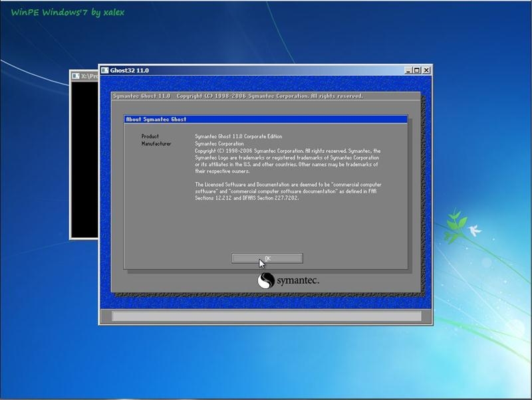Screen dimensions: 532x400
Task: Maximize the Ghost32 11.0 window
Action: click(x=417, y=70)
